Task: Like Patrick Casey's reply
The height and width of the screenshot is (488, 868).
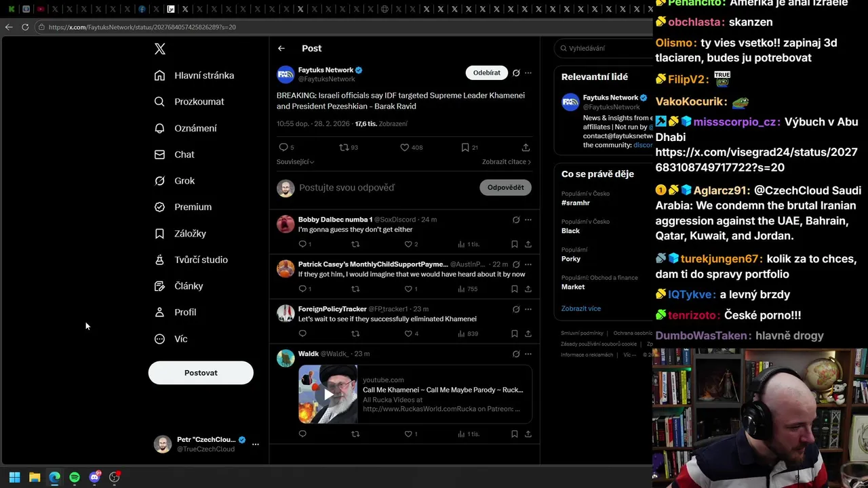Action: (x=408, y=289)
